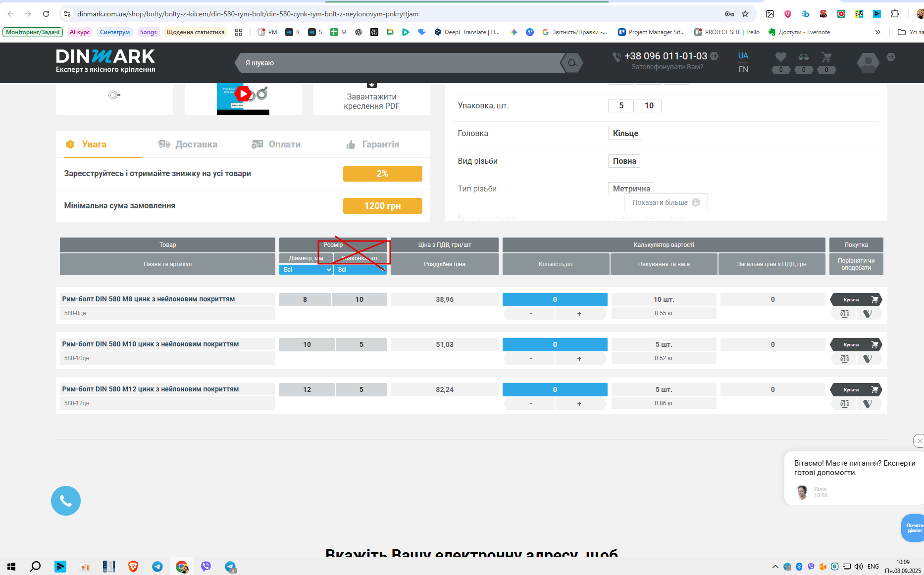Select packaging filter 10 шт
Viewport: 924px width, 575px height.
649,105
